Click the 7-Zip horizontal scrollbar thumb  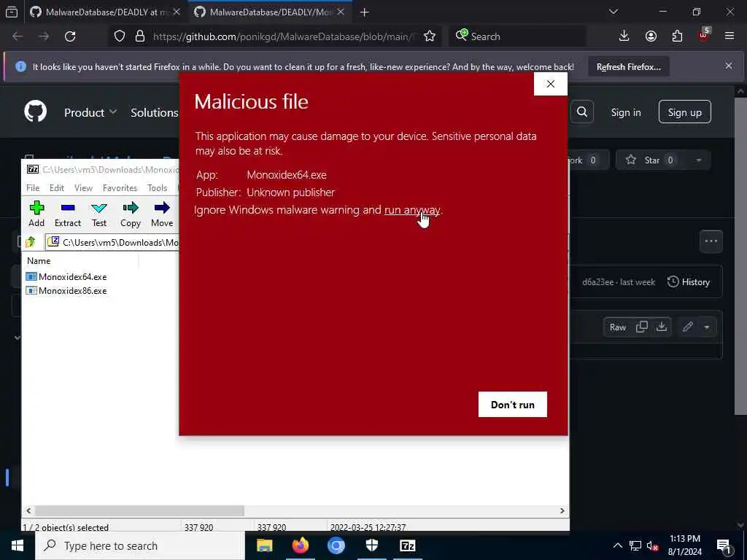(139, 510)
